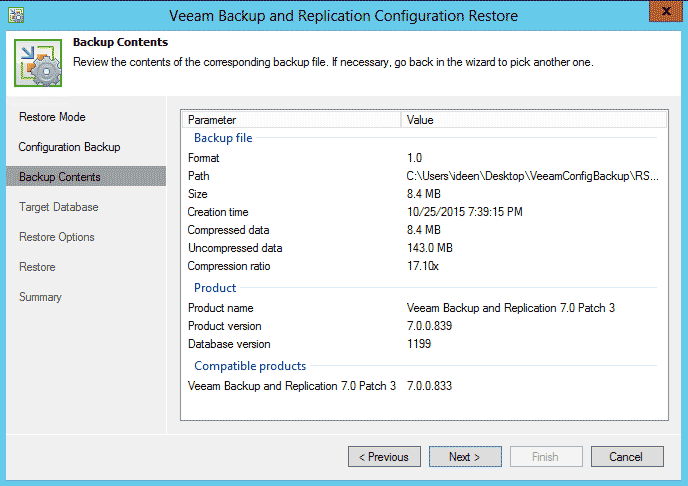Select the compatible product Patch 3 row

[x=424, y=386]
